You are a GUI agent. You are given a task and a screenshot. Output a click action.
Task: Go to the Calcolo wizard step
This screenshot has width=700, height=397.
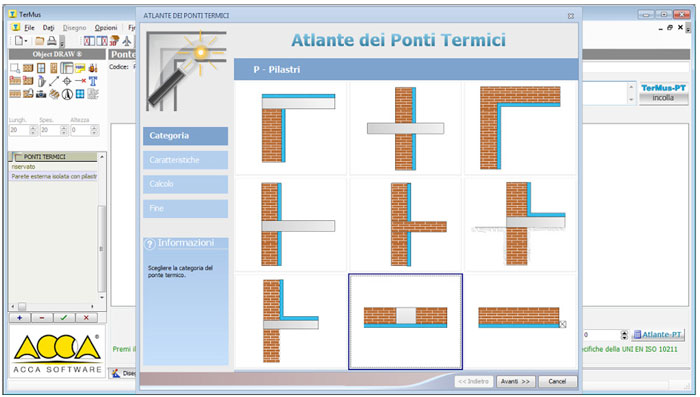tap(185, 184)
